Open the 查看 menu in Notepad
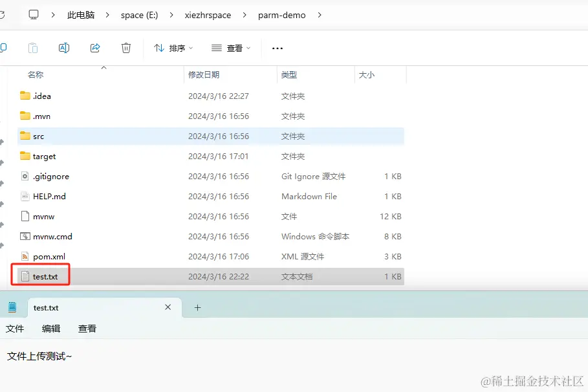Viewport: 588px width, 392px height. click(87, 329)
